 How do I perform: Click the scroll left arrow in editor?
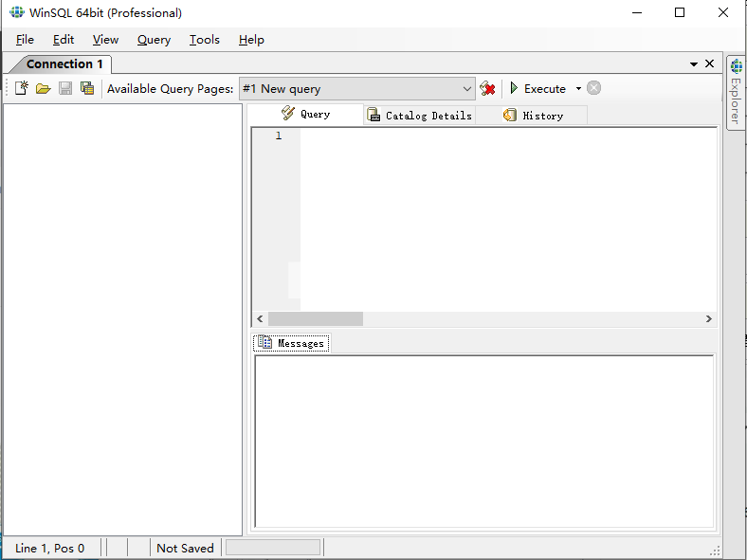260,318
